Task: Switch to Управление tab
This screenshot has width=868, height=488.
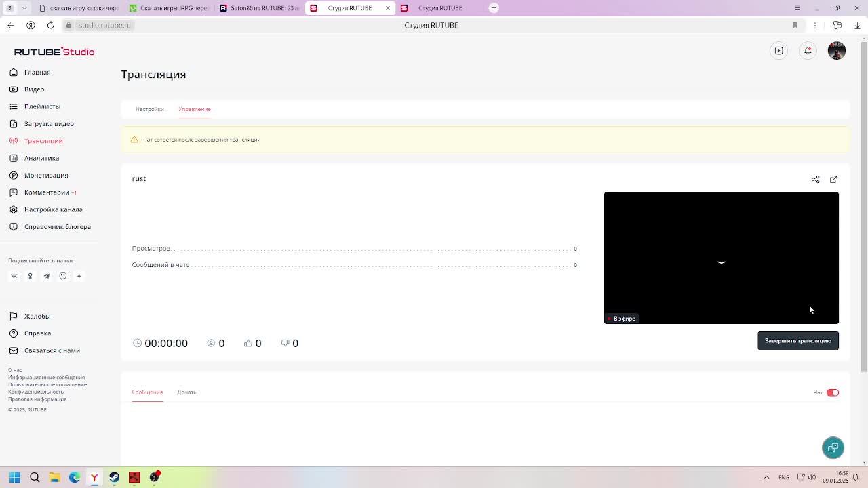Action: (195, 109)
